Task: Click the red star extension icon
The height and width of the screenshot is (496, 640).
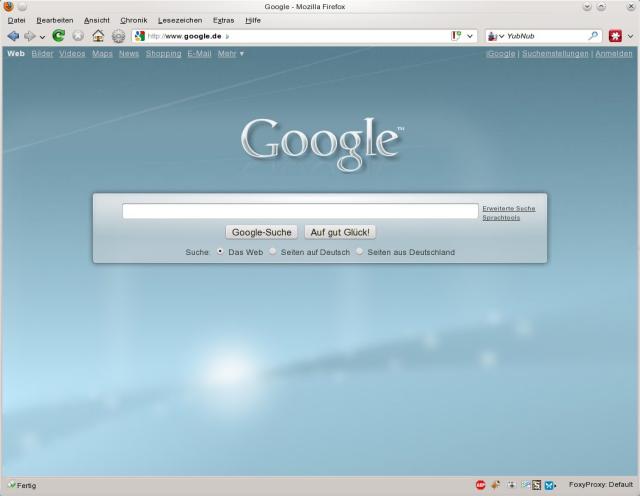Action: 615,36
